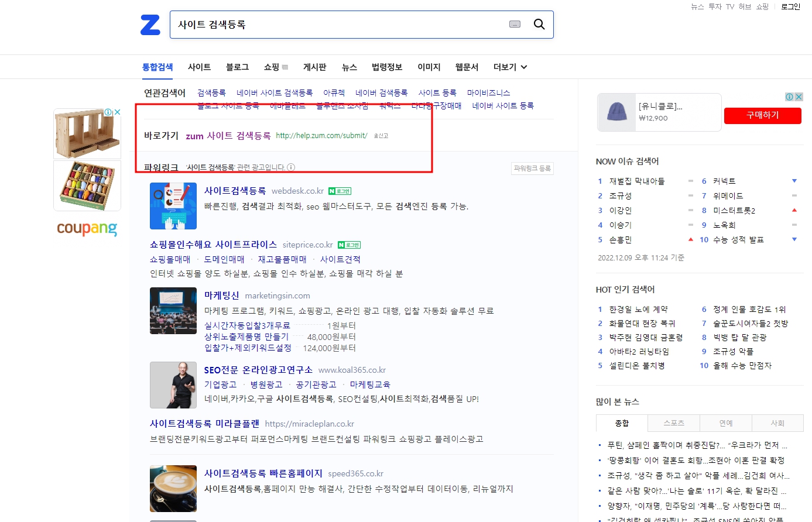This screenshot has width=812, height=522.
Task: Close the Coupang ad on the left
Action: [x=117, y=112]
